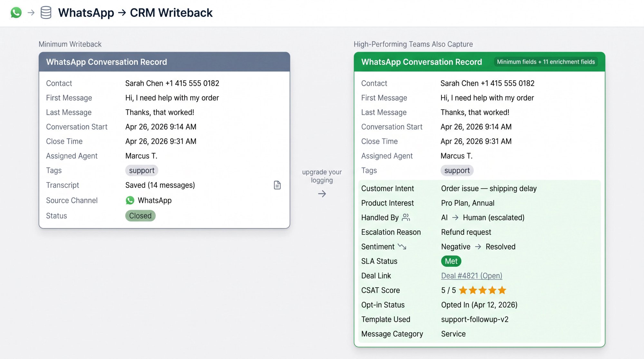Click Close Time value in left card
Viewport: 644px width, 359px height.
tap(161, 141)
